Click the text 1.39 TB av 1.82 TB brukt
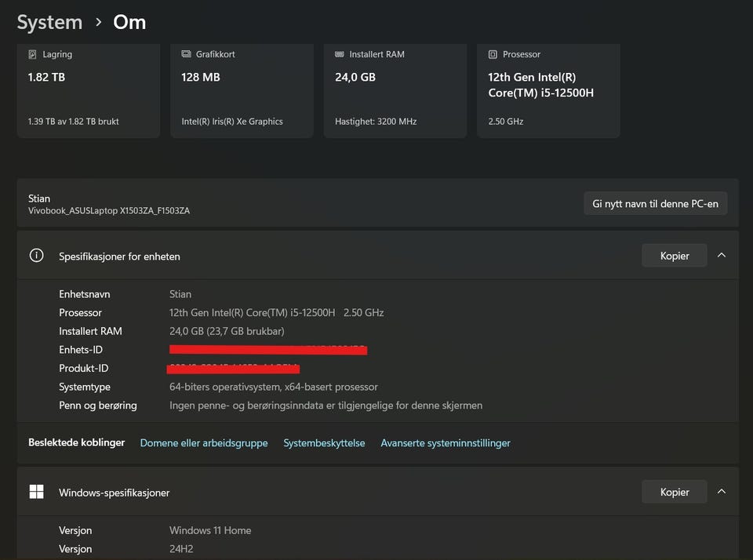 pos(74,122)
